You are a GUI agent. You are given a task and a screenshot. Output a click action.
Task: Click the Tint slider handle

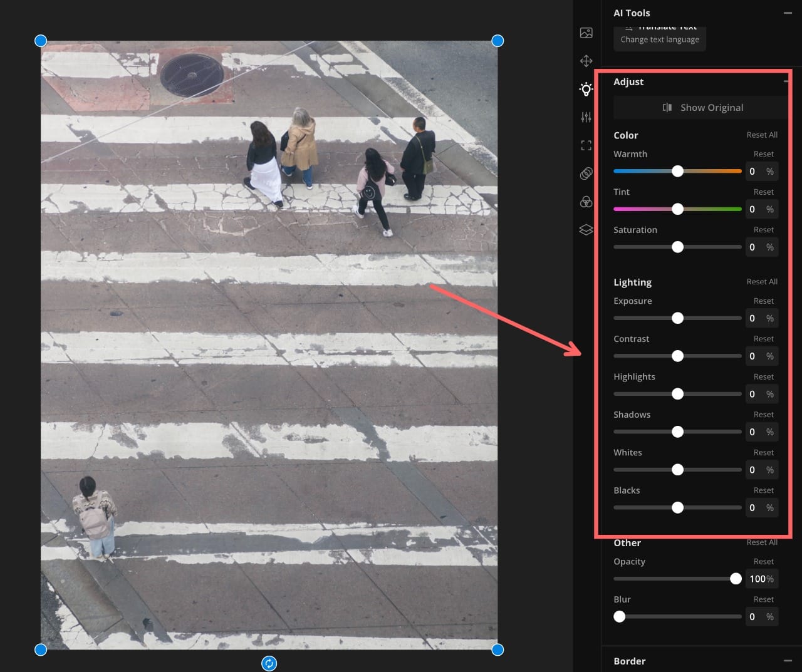677,209
